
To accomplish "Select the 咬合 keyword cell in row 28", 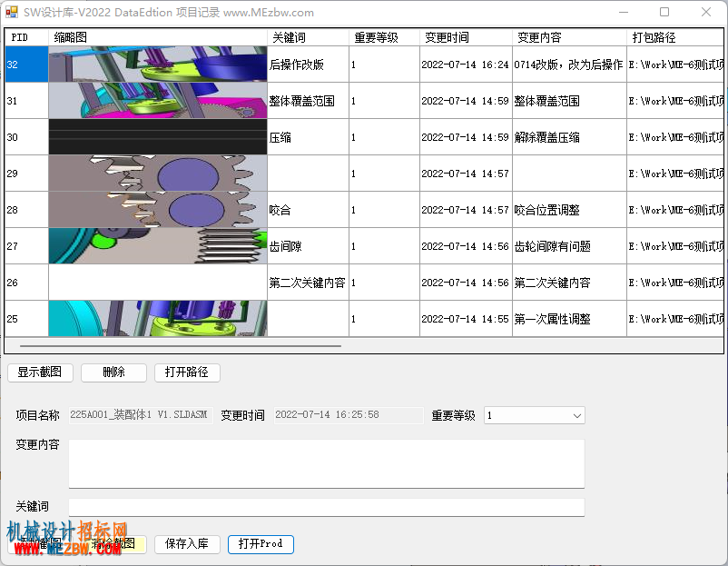I will (x=308, y=210).
